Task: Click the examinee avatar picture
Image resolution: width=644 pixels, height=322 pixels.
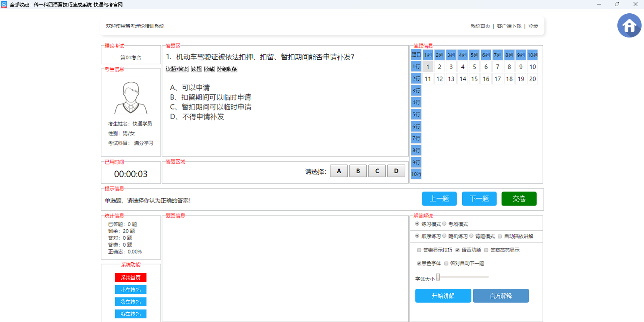Action: 131,98
